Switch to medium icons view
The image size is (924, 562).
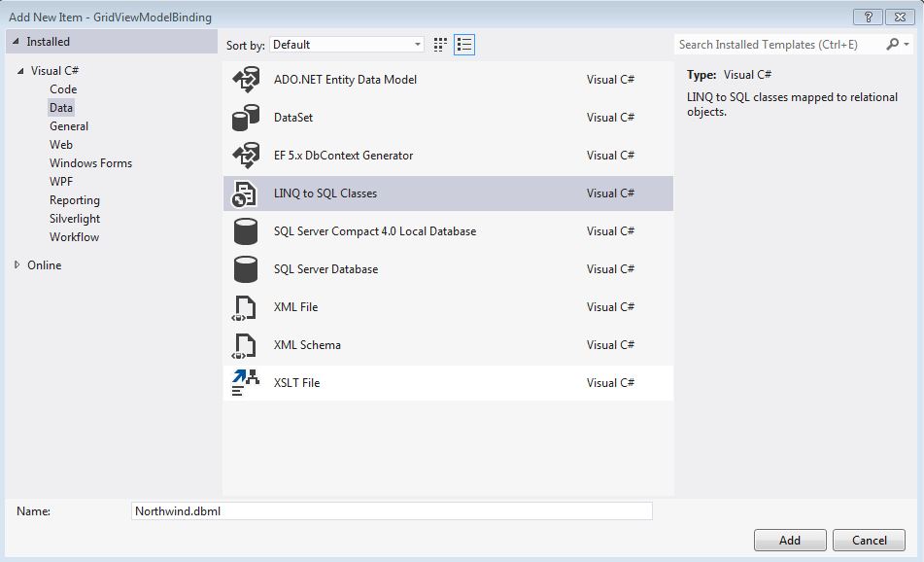(440, 45)
